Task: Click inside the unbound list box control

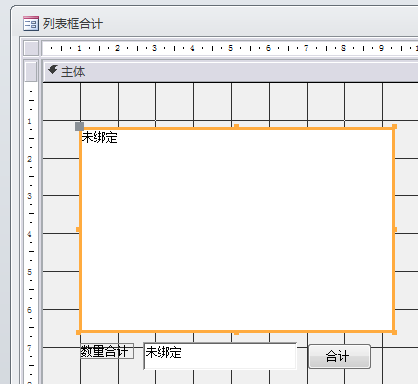Action: click(237, 229)
